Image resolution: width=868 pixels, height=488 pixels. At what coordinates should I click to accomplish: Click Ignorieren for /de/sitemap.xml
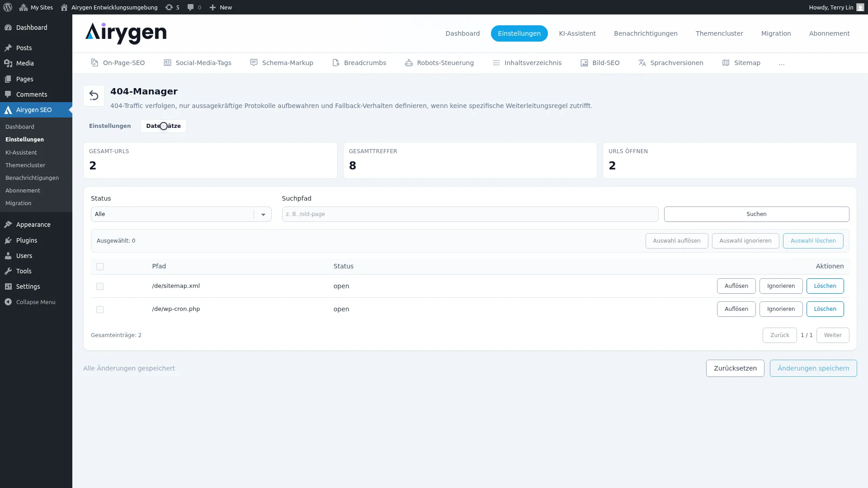(781, 286)
